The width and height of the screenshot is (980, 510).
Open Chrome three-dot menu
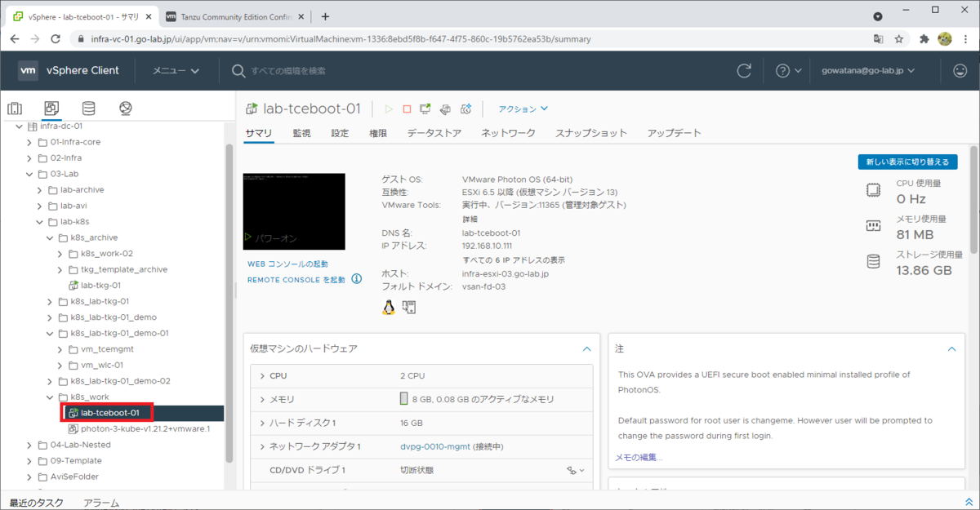click(x=965, y=38)
